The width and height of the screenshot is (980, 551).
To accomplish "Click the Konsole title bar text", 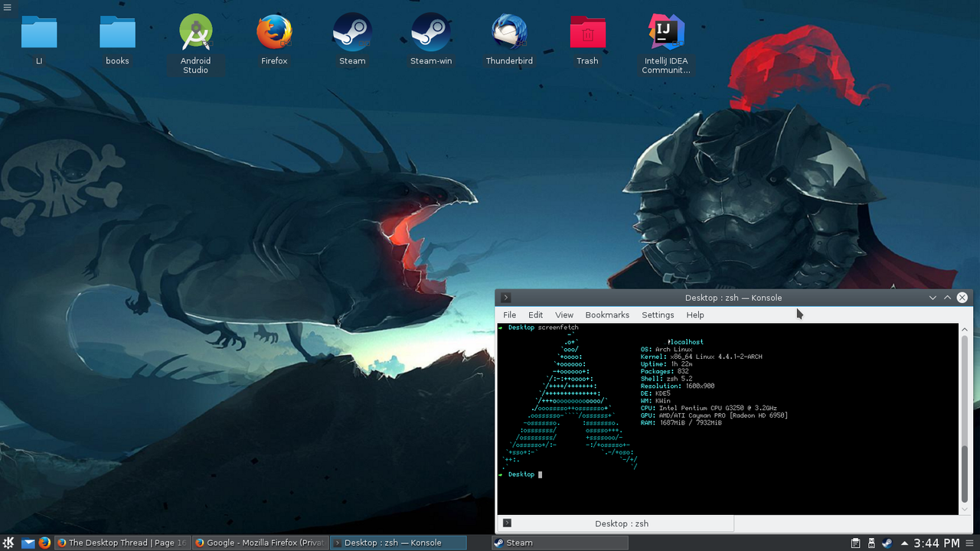I will [x=733, y=298].
